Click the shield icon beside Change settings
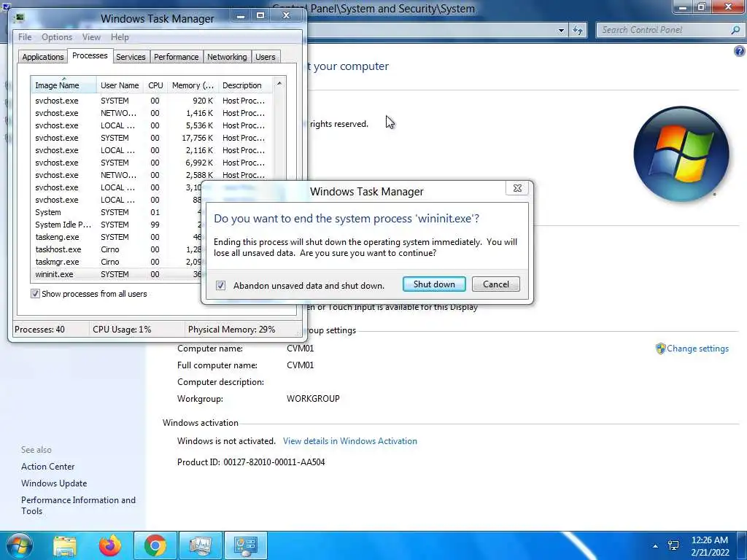Screen dimensions: 747x560 click(660, 349)
